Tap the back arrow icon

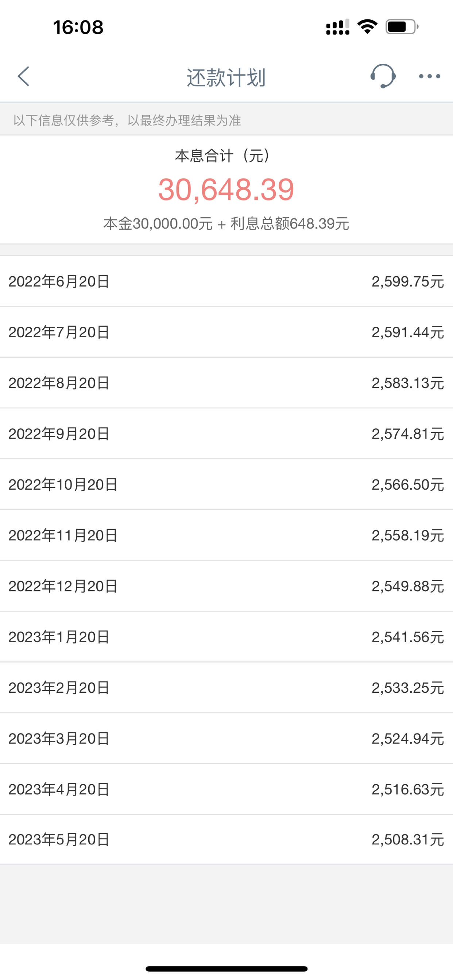tap(23, 77)
